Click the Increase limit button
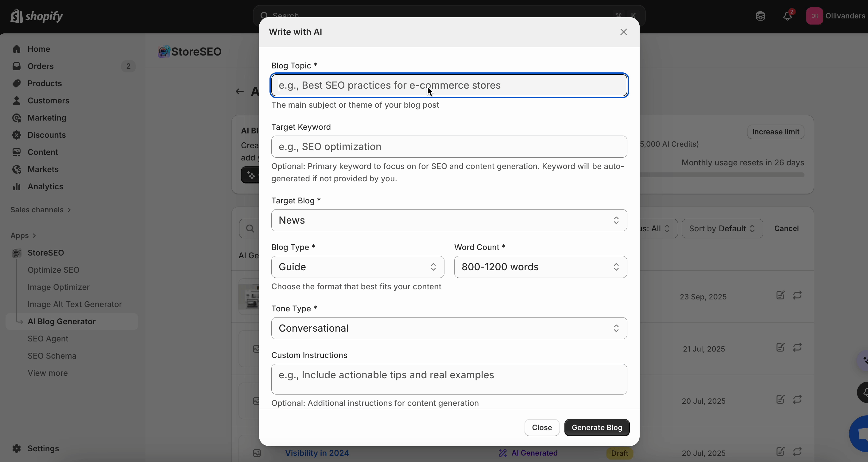 pyautogui.click(x=776, y=132)
